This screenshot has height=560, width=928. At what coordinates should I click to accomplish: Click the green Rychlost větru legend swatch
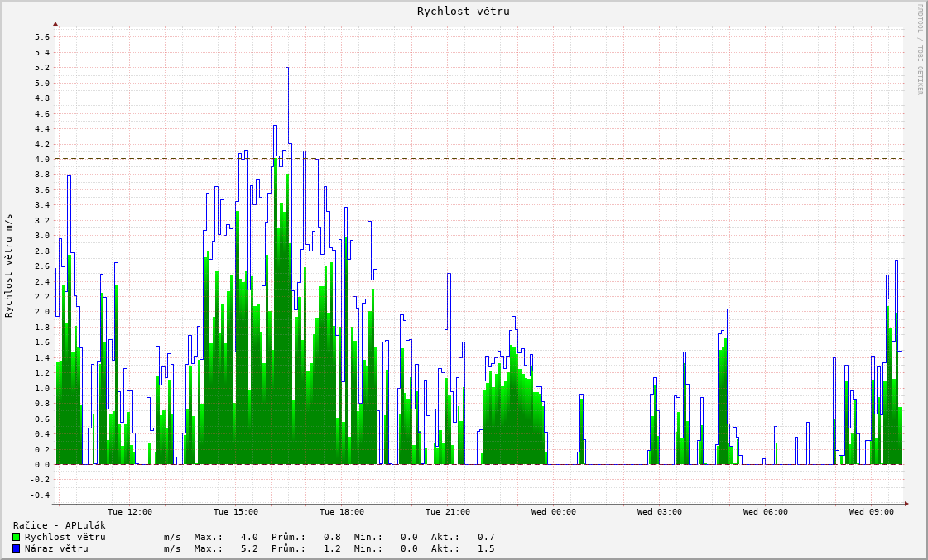point(17,537)
